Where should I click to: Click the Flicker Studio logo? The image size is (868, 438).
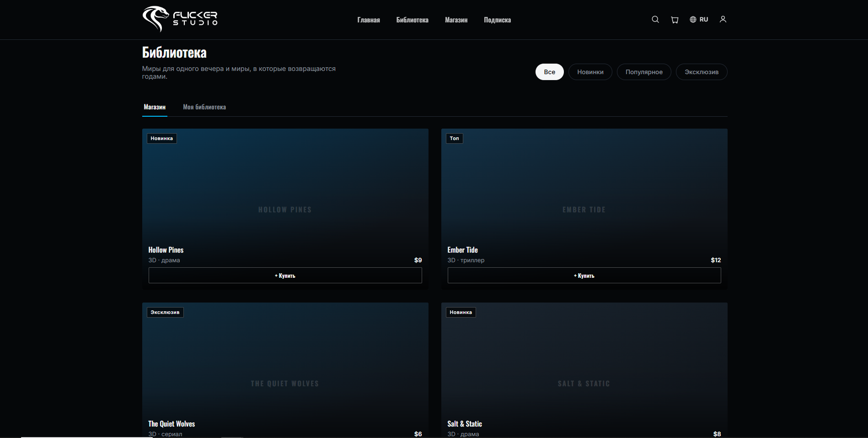(180, 19)
